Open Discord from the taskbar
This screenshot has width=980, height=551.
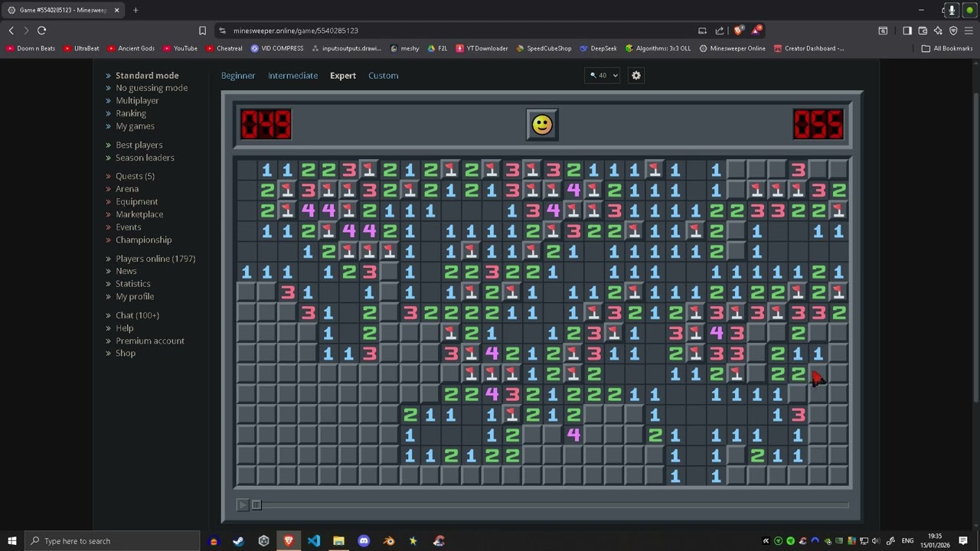coord(364,541)
